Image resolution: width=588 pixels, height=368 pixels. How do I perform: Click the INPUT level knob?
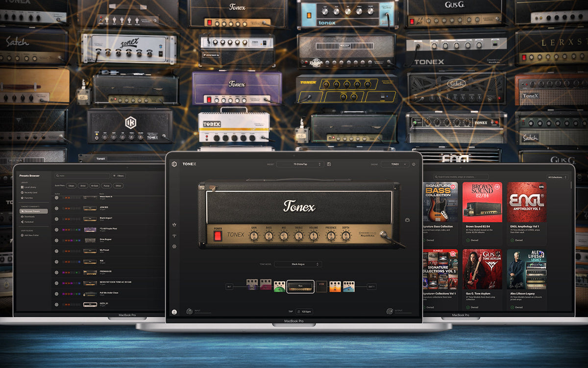[x=190, y=311]
